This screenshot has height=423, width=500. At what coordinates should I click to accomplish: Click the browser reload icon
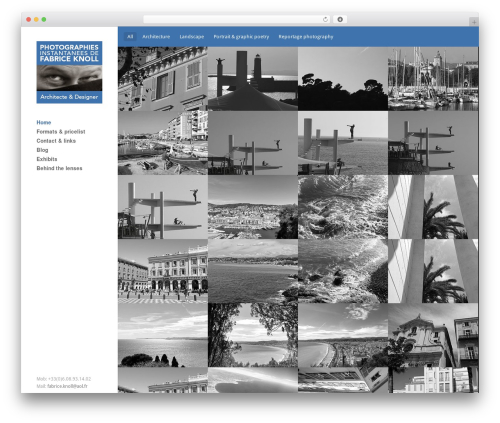325,19
